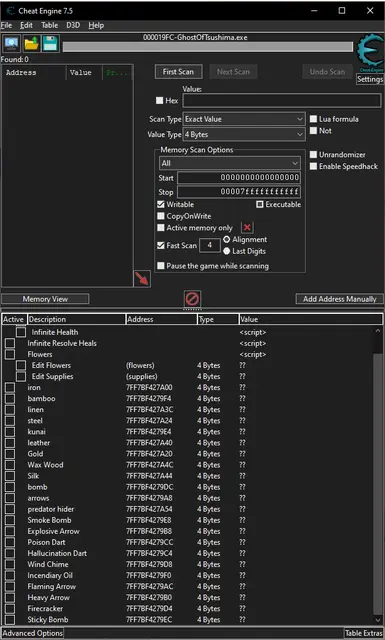Open the Value Type dropdown

tap(244, 134)
